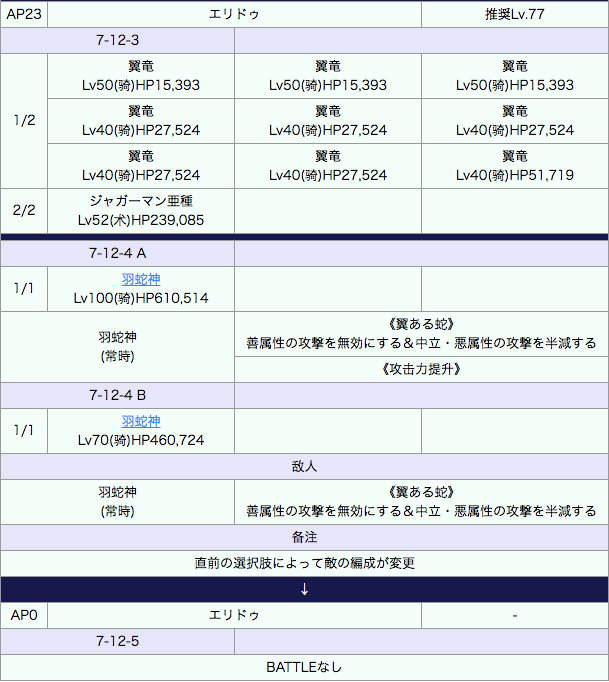609x682 pixels.
Task: Click the AP0 cell
Action: point(24,615)
